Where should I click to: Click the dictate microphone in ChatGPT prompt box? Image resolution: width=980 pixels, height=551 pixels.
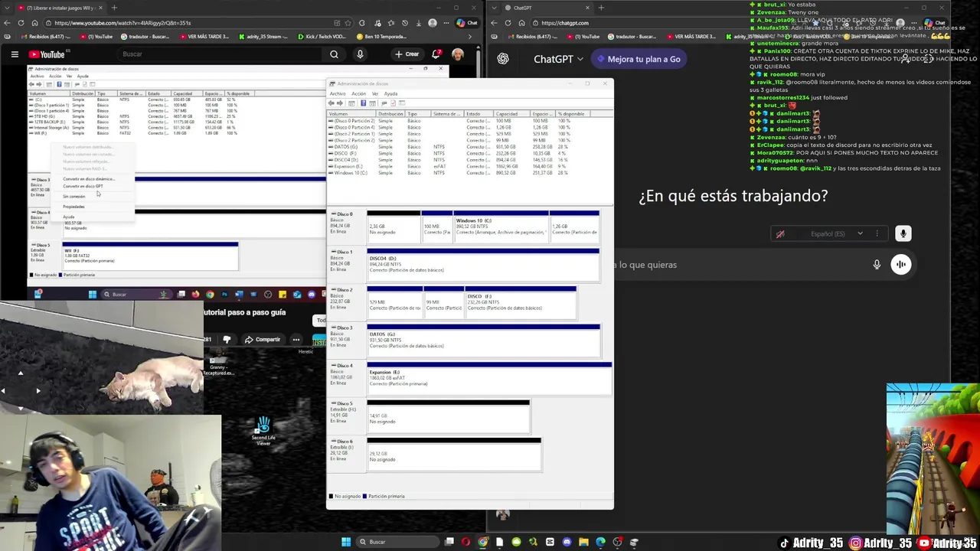coord(877,264)
